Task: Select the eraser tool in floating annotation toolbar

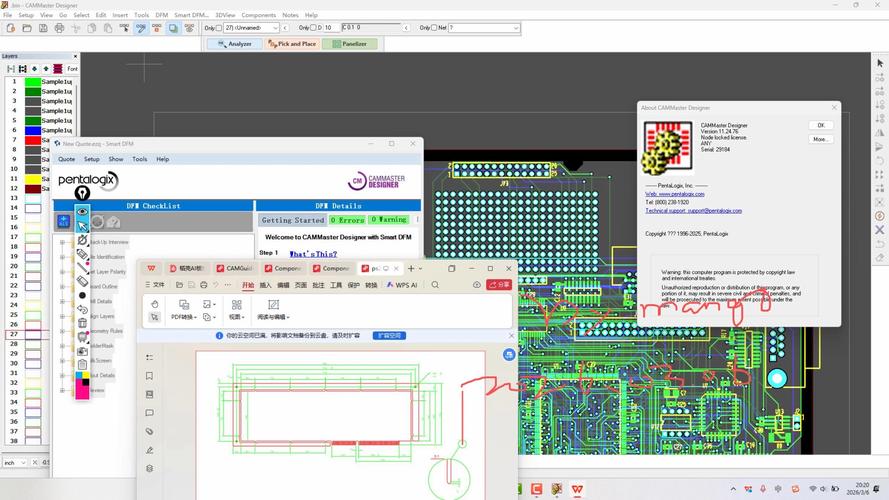Action: click(82, 281)
